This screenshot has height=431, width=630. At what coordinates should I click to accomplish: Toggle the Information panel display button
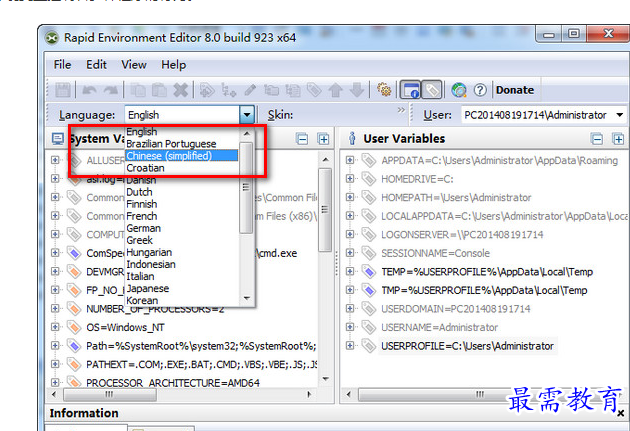tap(410, 90)
